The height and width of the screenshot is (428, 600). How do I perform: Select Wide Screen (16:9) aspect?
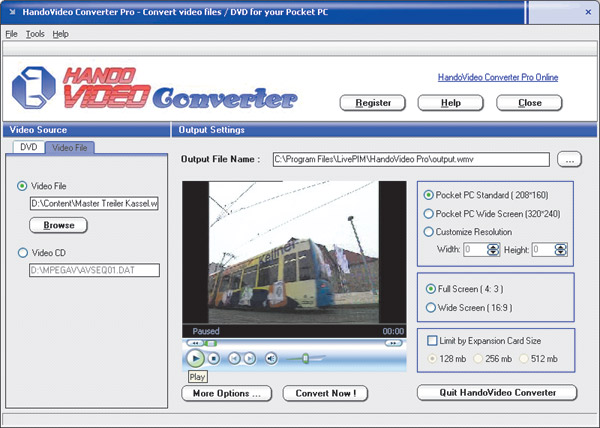click(x=430, y=308)
